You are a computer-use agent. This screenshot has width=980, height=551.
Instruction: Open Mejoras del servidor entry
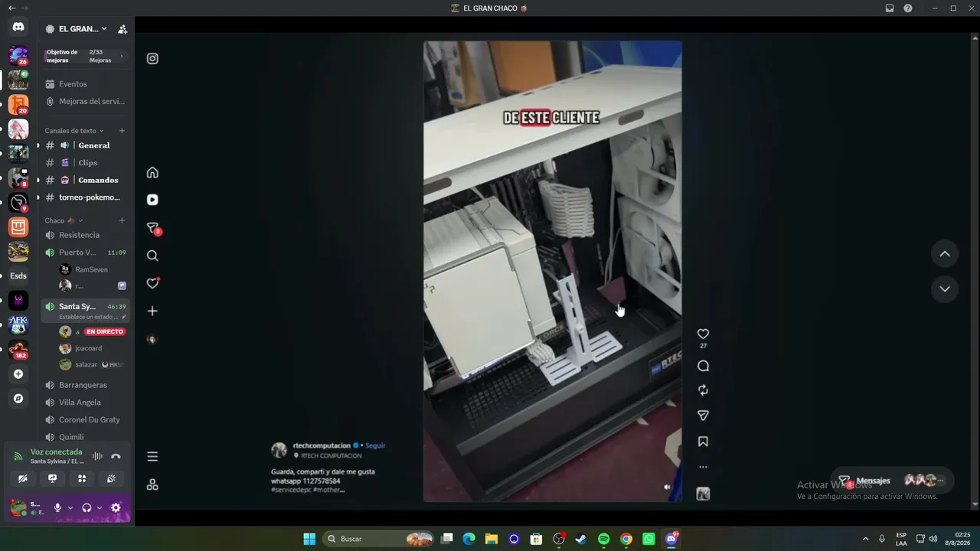point(84,101)
